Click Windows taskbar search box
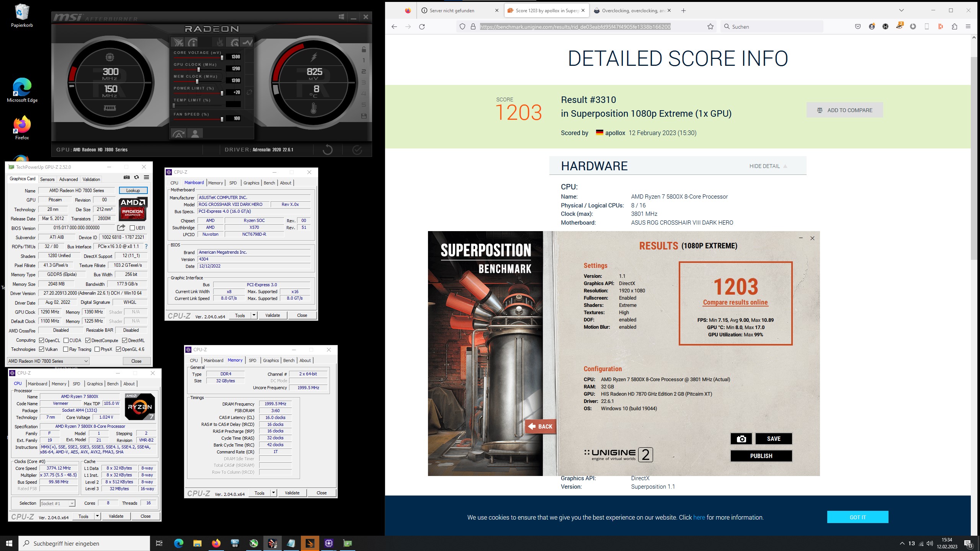Image resolution: width=980 pixels, height=551 pixels. click(x=84, y=543)
